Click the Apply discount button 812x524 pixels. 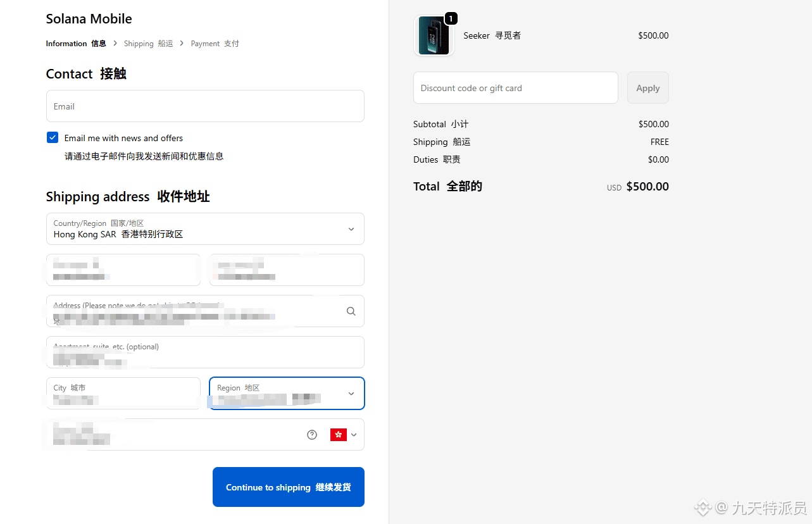click(x=647, y=88)
